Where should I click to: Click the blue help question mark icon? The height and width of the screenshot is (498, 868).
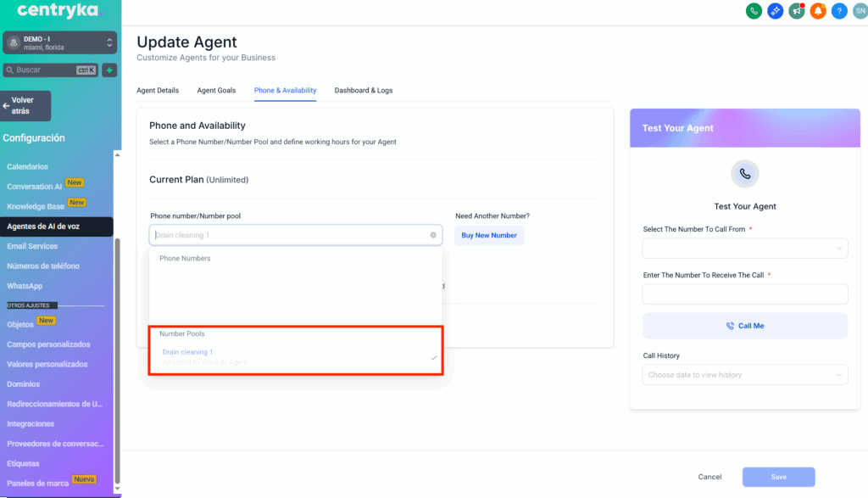[839, 11]
